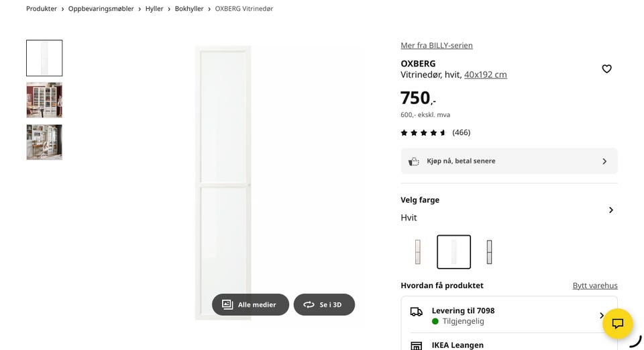This screenshot has height=350, width=644.
Task: Select the oak-colored door variant
Action: [x=417, y=252]
